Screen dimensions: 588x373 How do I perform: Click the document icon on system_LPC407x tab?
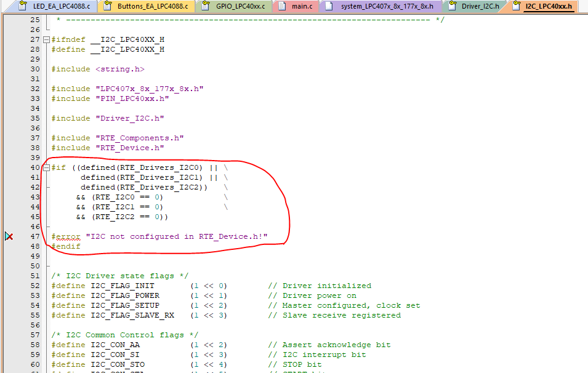(329, 6)
